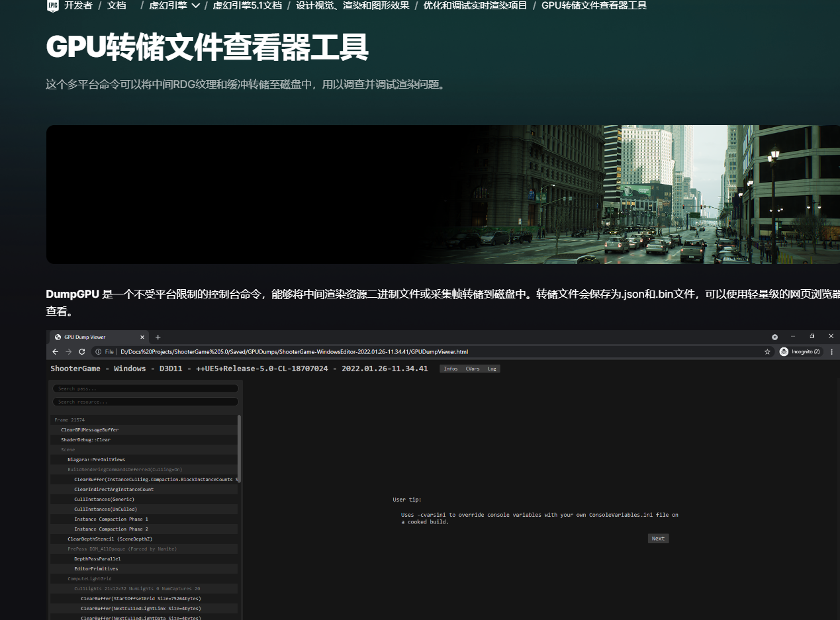This screenshot has width=840, height=620.
Task: Select the BuildRenderingCommandsDeferred(Culling=On) row
Action: (x=144, y=469)
